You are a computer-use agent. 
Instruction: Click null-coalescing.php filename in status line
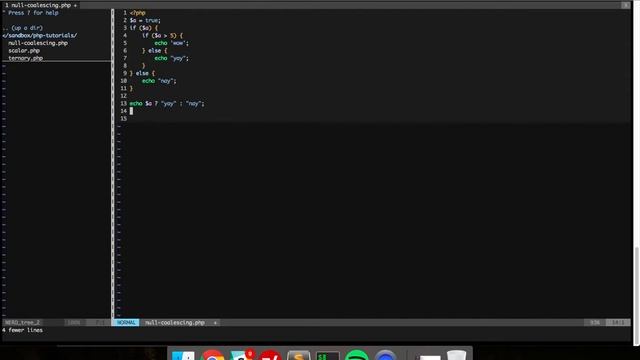coord(175,322)
